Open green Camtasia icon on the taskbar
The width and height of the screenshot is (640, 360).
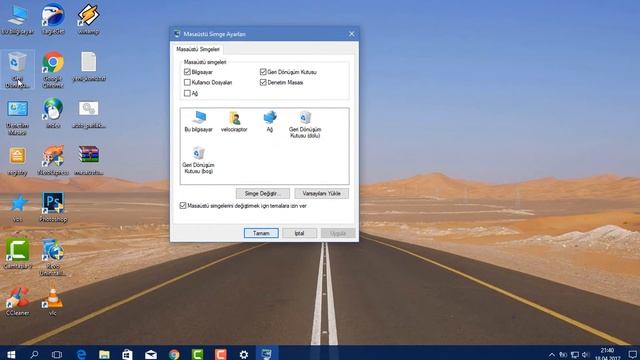(x=197, y=354)
